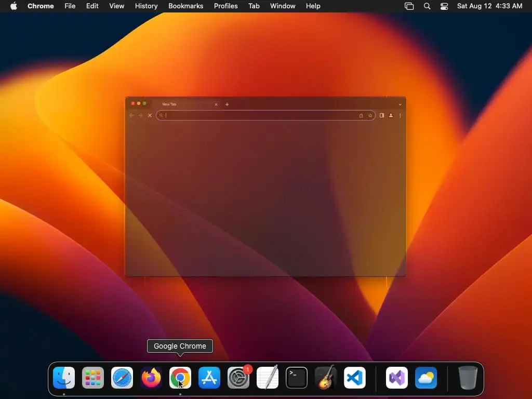
Task: Open the History menu
Action: click(146, 6)
